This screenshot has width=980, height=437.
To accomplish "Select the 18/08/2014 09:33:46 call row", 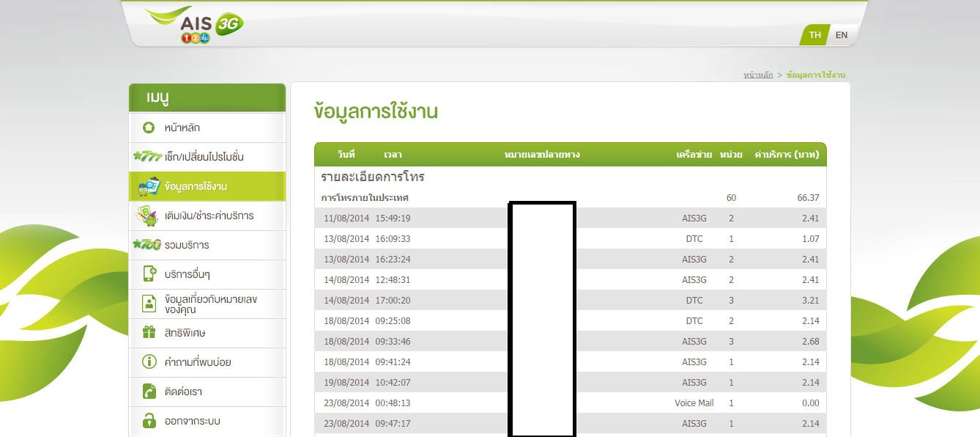I will point(571,342).
